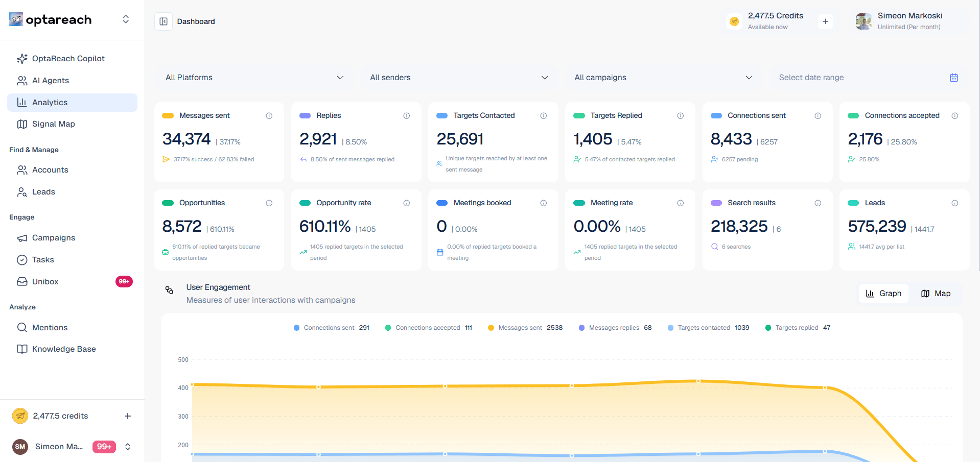Click the 8,433 Connections sent value
Screen dimensions: 980x462
coord(731,139)
